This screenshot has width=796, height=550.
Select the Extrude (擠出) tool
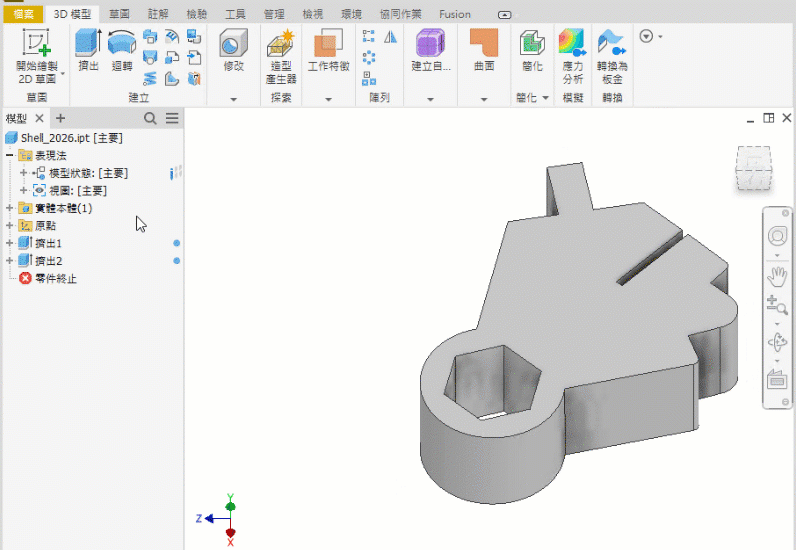[88, 50]
